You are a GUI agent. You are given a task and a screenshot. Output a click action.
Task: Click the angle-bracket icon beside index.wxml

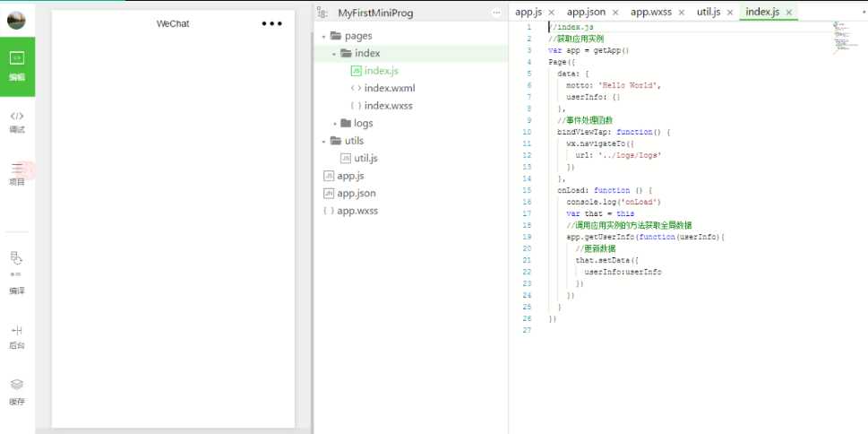point(357,88)
